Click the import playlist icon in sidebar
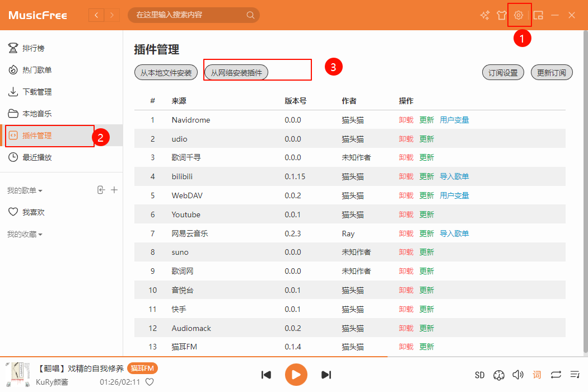This screenshot has width=588, height=392. pos(101,190)
